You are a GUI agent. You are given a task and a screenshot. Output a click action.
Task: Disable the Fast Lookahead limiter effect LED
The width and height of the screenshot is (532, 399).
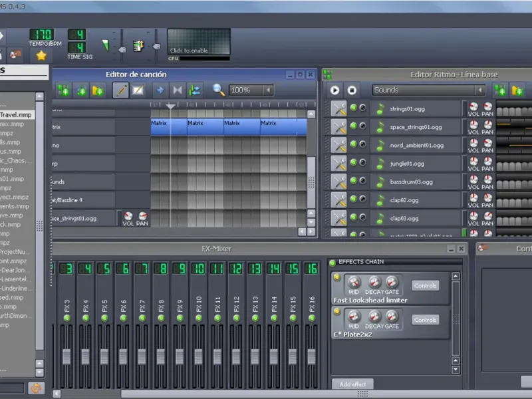pyautogui.click(x=337, y=277)
